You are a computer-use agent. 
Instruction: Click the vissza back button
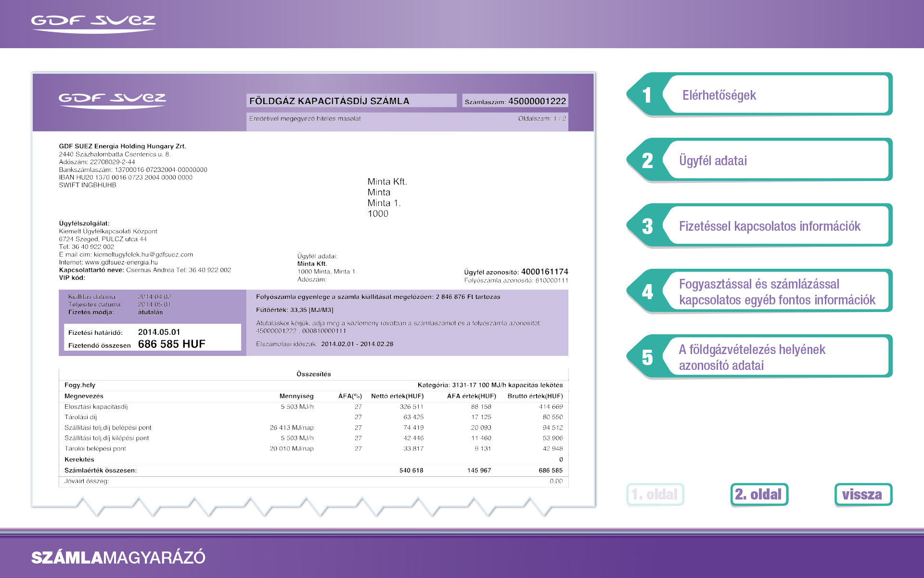[863, 495]
